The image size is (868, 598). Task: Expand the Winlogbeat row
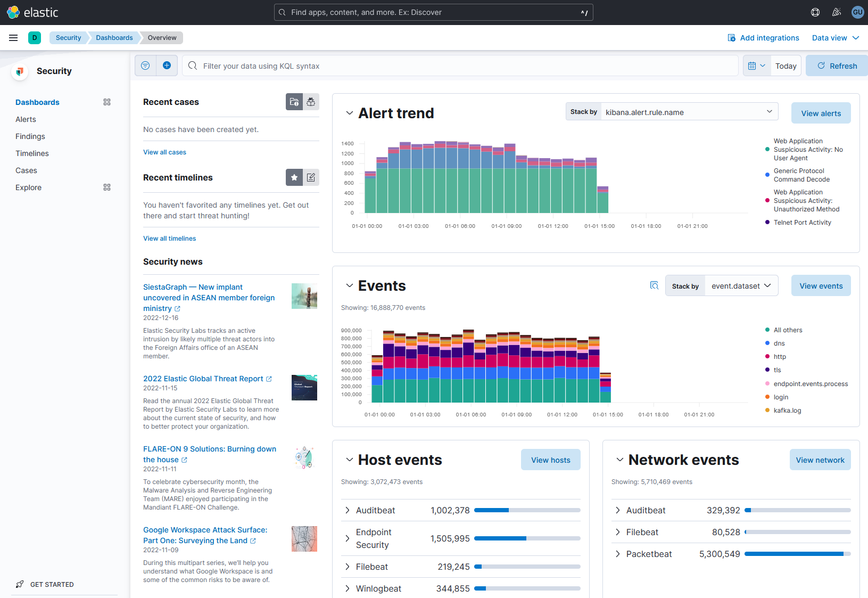coord(347,588)
